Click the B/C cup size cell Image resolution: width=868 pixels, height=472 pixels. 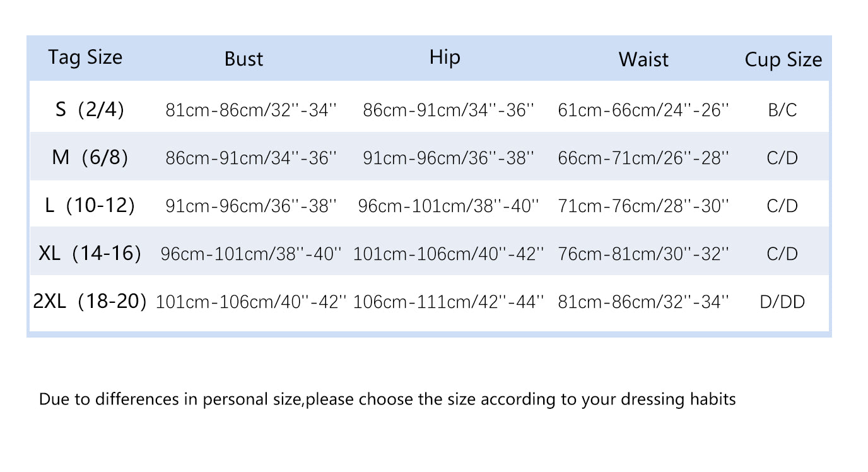[x=783, y=110]
